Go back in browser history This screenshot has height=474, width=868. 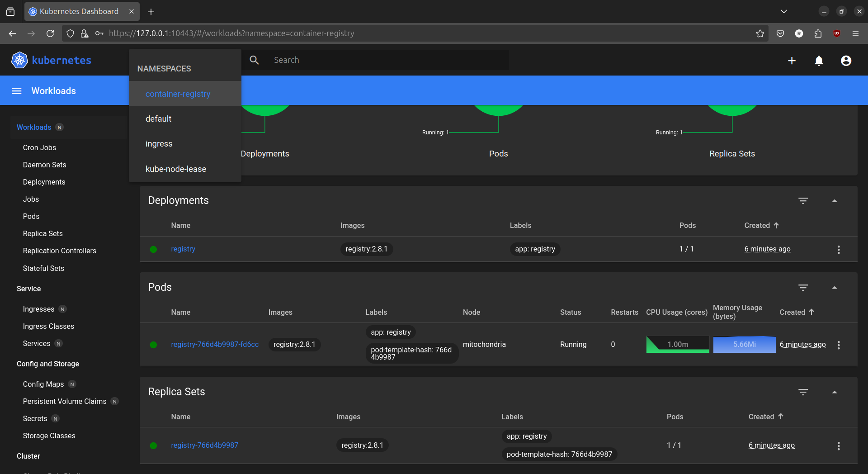pyautogui.click(x=12, y=33)
